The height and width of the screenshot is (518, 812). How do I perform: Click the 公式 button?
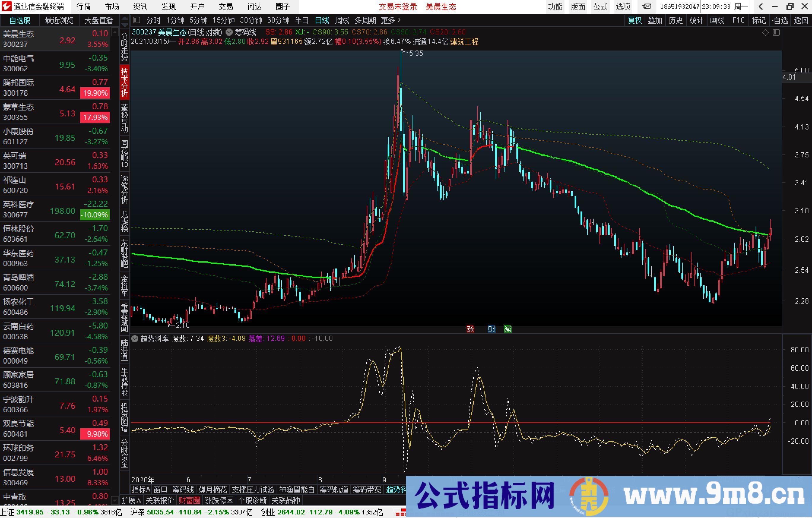601,7
